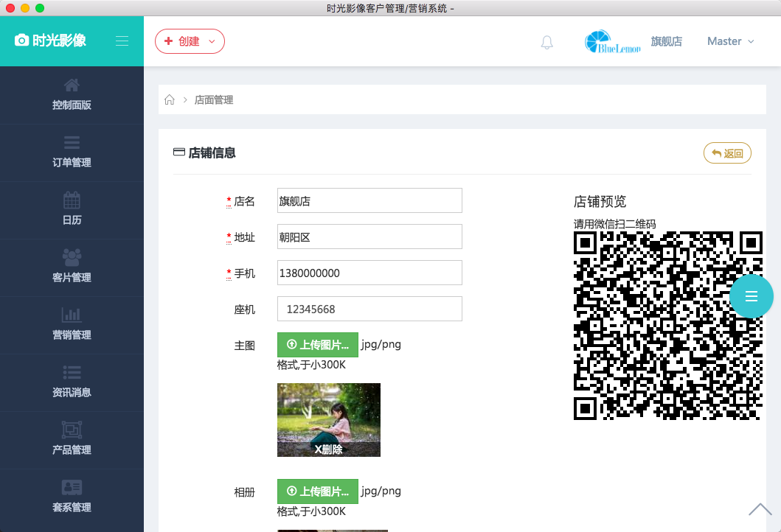
Task: Open 客片管理 in sidebar
Action: (72, 267)
